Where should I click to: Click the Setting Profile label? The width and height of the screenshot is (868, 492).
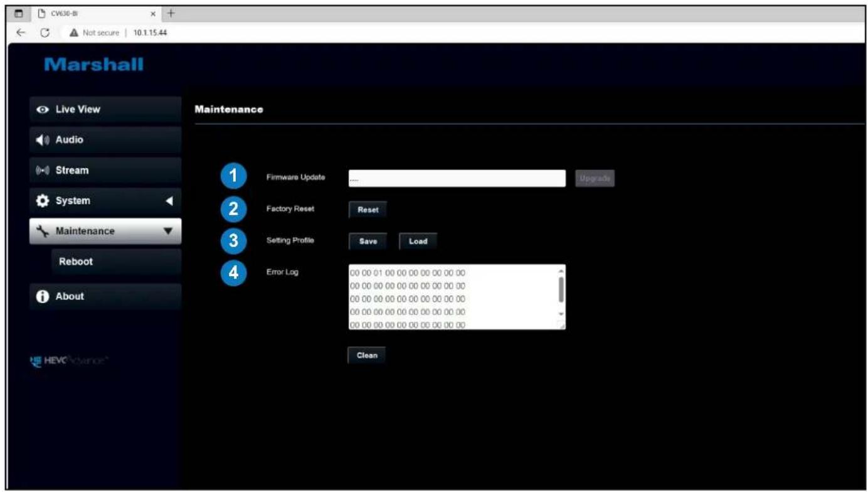(x=290, y=240)
